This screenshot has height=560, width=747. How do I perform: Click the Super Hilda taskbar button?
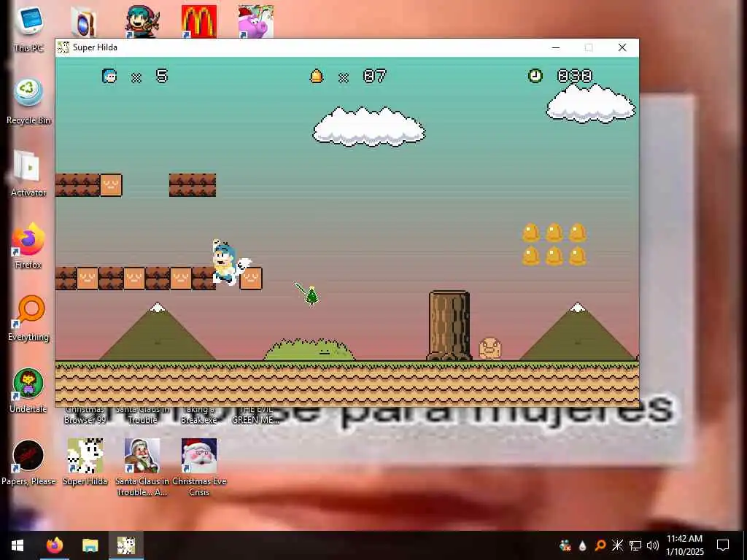click(126, 545)
